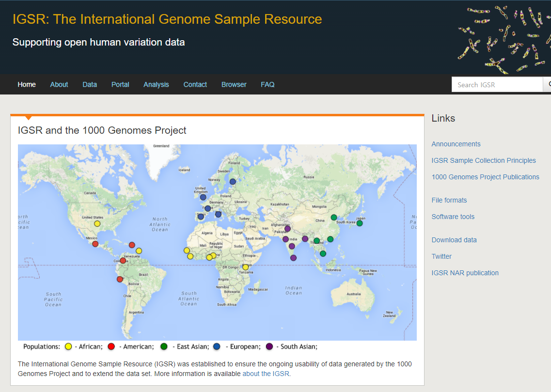Select the red marker in Mexico

pos(95,244)
